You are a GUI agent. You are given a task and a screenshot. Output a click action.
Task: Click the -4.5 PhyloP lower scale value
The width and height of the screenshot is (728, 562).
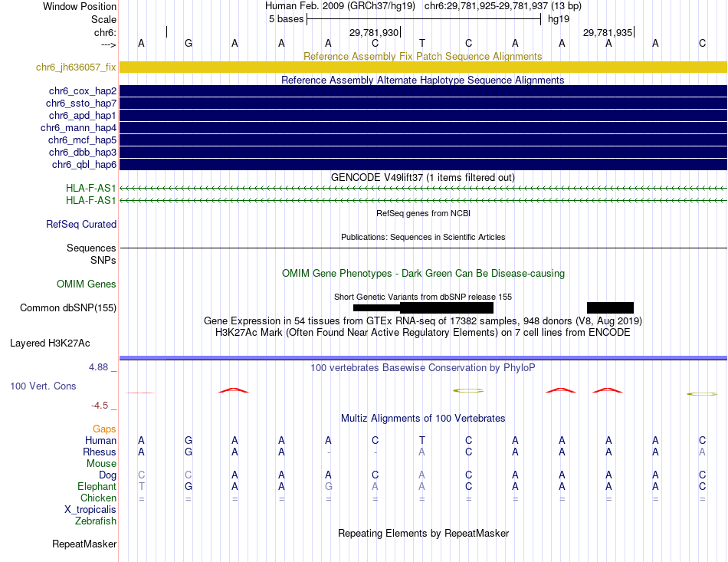click(100, 406)
